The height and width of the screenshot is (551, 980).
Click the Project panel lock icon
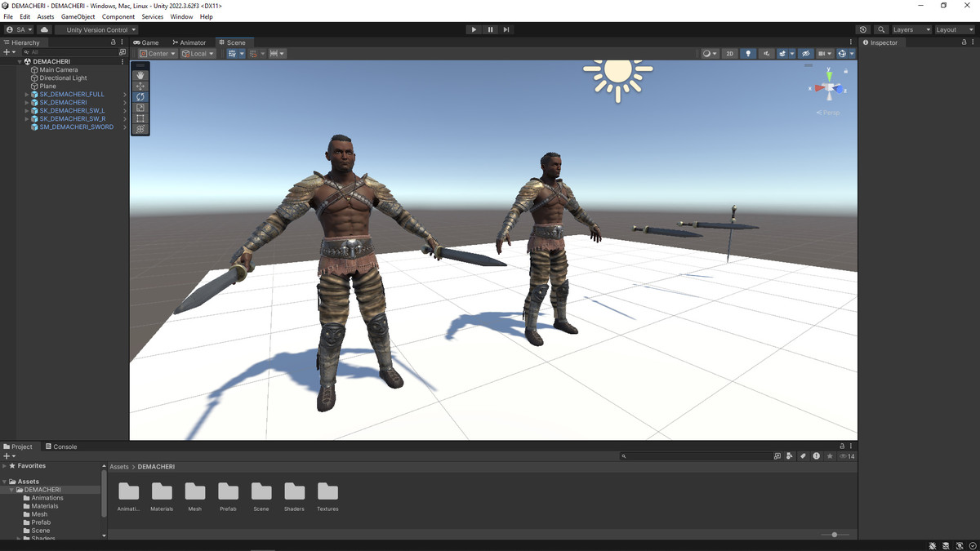(842, 447)
